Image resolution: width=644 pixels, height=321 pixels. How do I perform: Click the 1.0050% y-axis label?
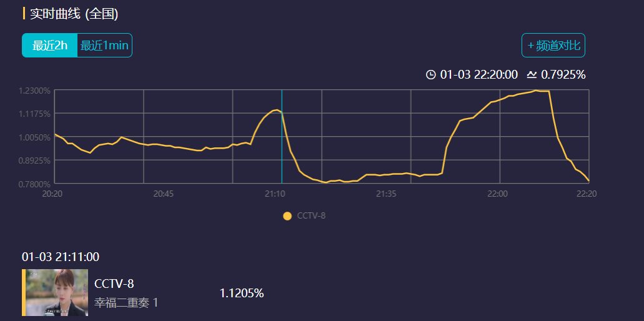click(34, 137)
